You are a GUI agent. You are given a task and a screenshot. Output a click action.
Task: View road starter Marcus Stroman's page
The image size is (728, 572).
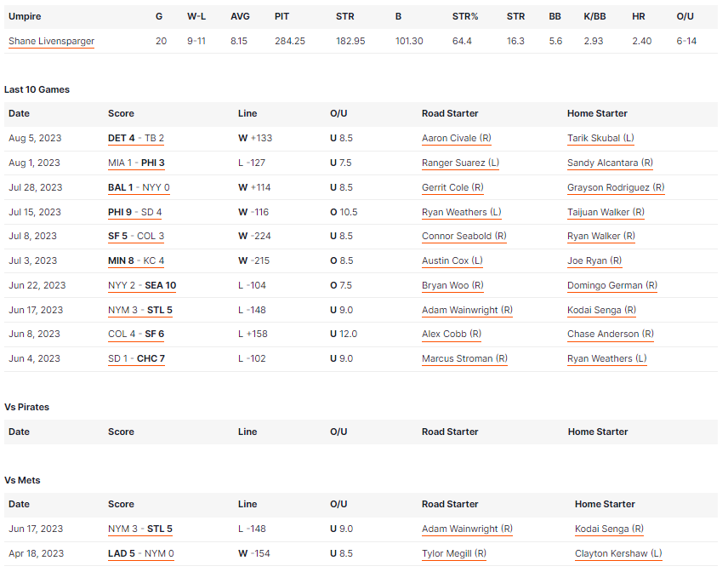click(x=464, y=358)
